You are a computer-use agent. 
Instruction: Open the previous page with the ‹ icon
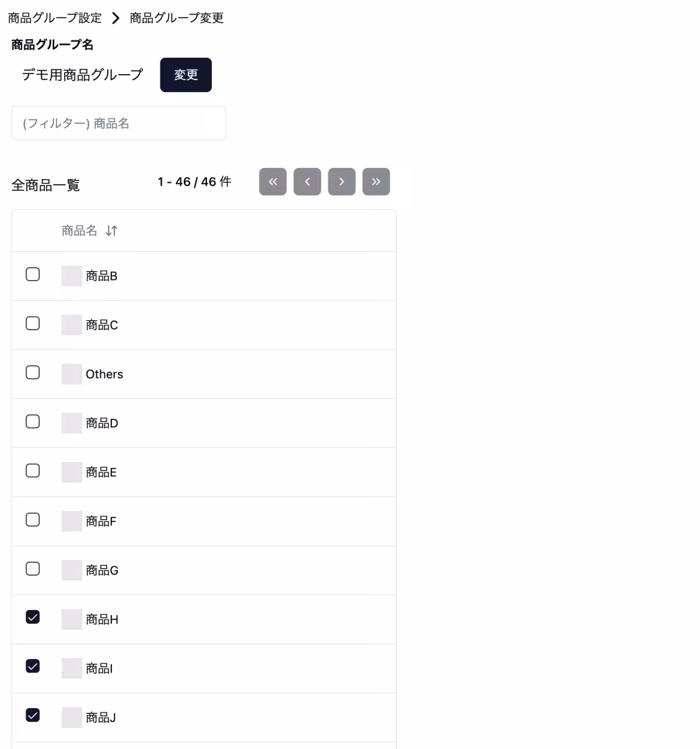tap(307, 181)
